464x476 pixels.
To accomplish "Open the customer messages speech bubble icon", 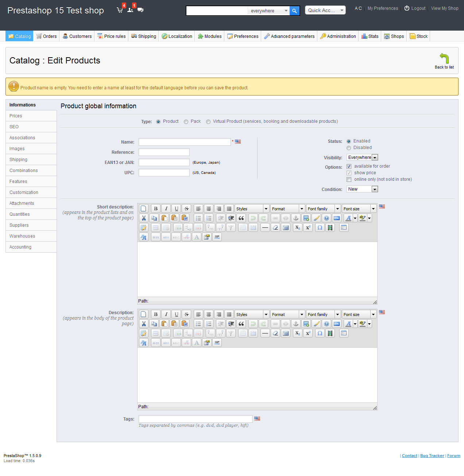I will pos(140,10).
